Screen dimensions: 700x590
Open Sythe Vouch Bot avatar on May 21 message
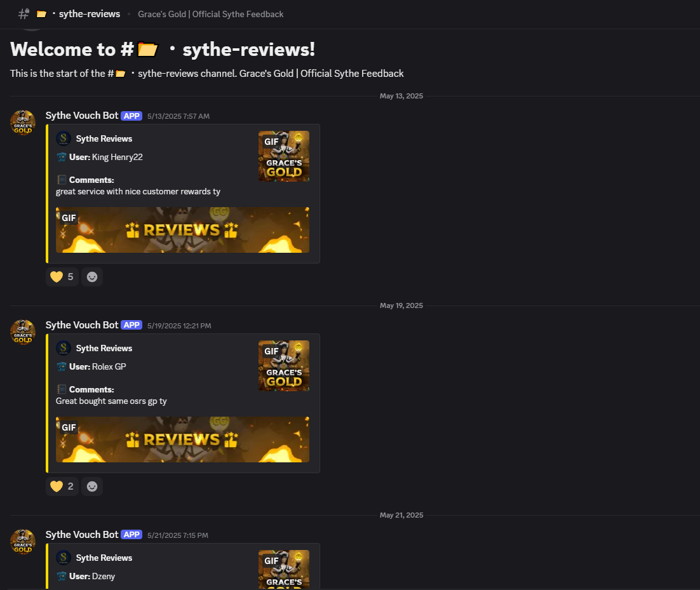click(23, 541)
